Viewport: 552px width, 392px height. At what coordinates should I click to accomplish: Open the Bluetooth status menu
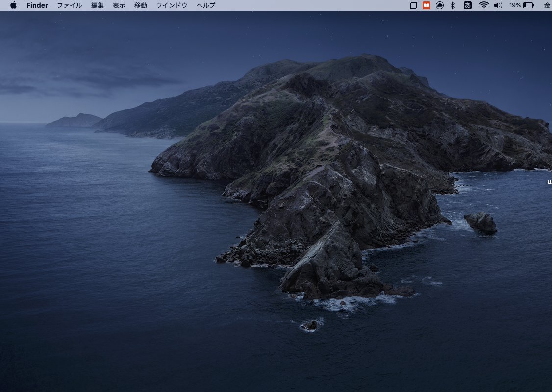coord(453,5)
